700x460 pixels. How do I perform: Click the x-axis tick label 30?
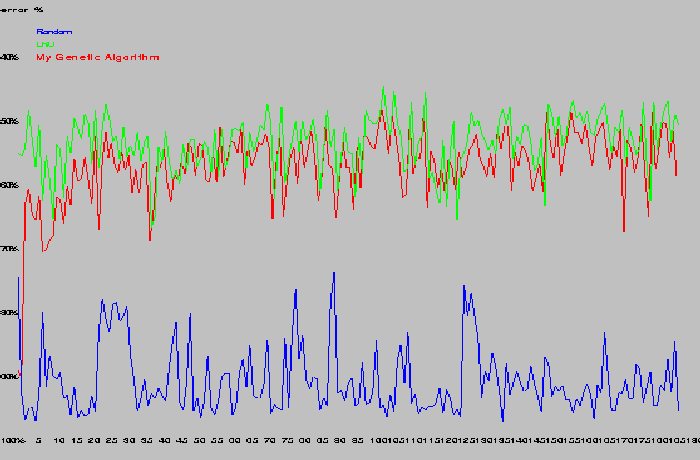[x=129, y=440]
